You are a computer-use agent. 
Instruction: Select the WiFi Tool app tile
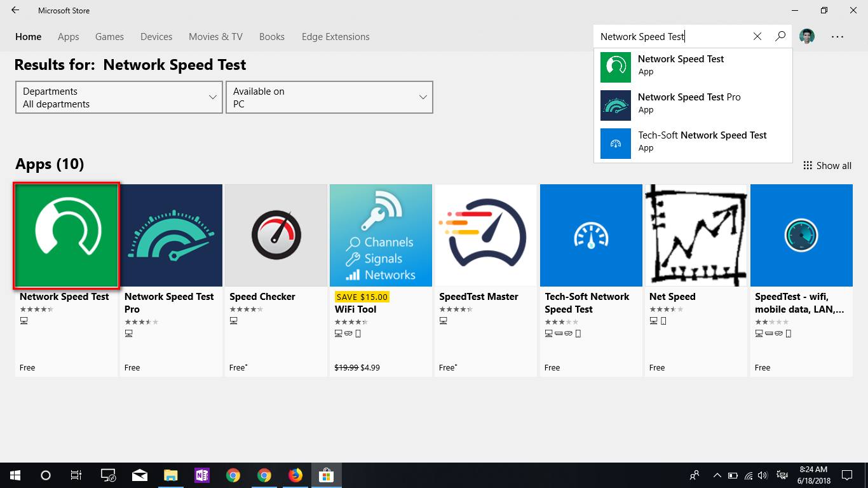pos(381,234)
